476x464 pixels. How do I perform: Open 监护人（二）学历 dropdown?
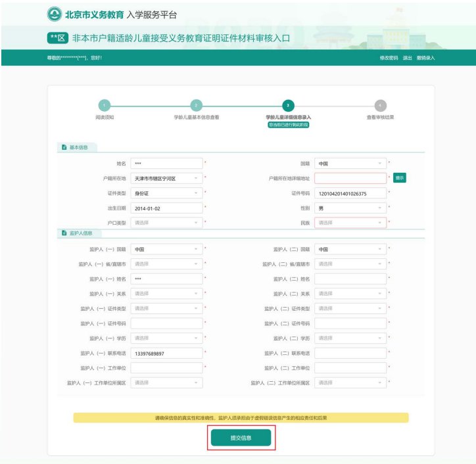tap(350, 338)
